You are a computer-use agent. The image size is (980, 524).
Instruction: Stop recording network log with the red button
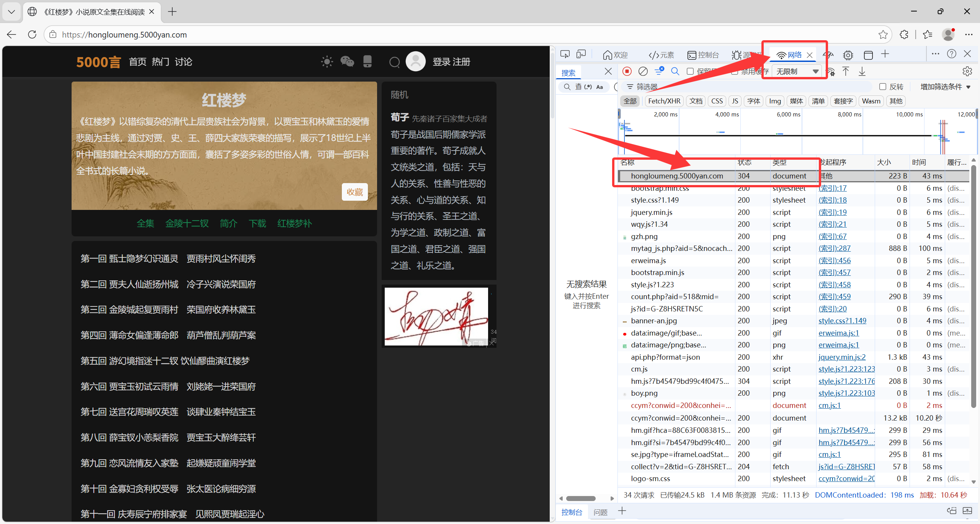tap(627, 71)
